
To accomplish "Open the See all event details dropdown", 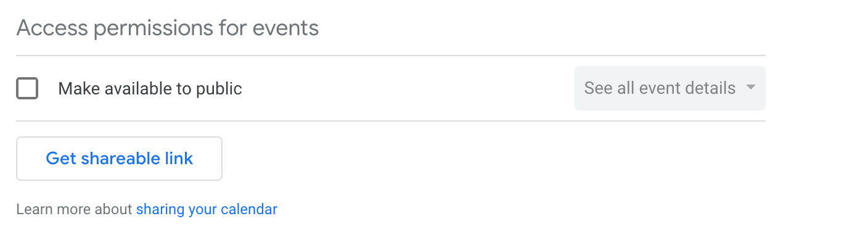I will click(669, 88).
